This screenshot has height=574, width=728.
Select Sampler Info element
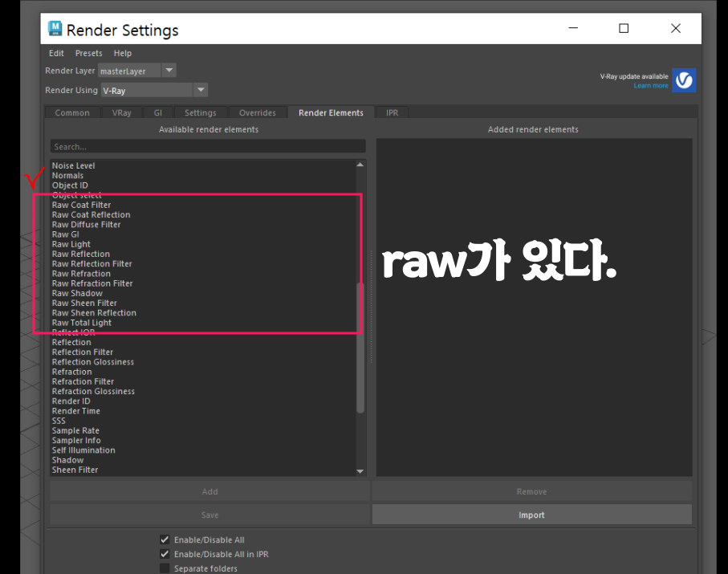[76, 440]
